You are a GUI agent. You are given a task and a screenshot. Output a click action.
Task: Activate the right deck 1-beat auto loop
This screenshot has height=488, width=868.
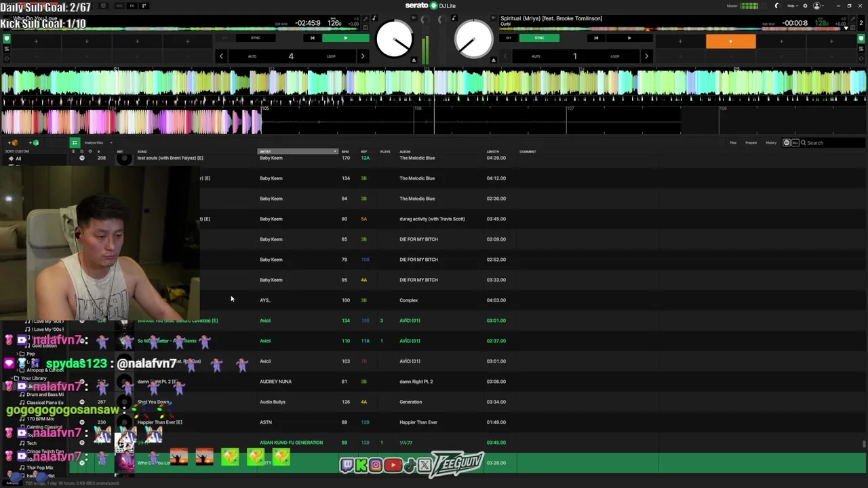tap(574, 56)
